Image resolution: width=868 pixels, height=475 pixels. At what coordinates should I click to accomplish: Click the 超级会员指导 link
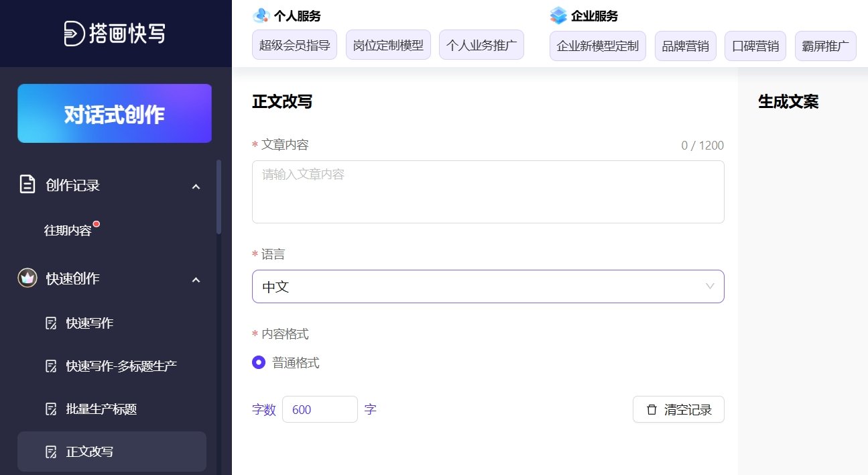pyautogui.click(x=294, y=44)
